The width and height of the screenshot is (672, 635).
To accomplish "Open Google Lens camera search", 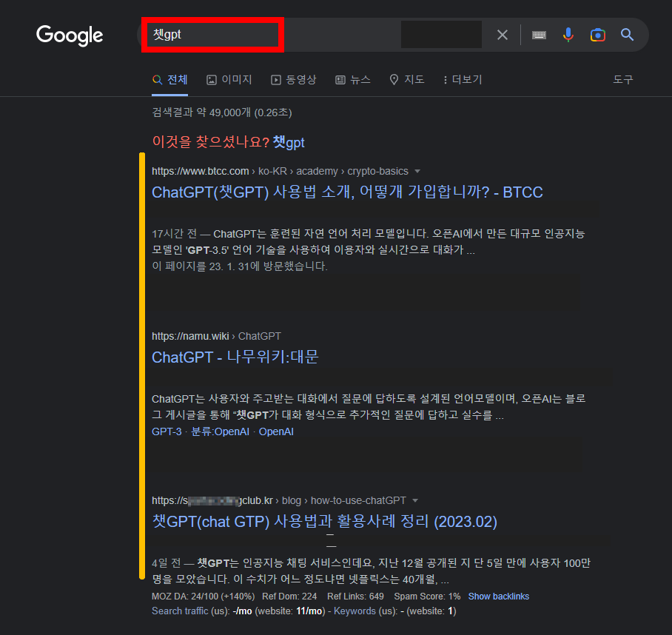I will point(597,34).
